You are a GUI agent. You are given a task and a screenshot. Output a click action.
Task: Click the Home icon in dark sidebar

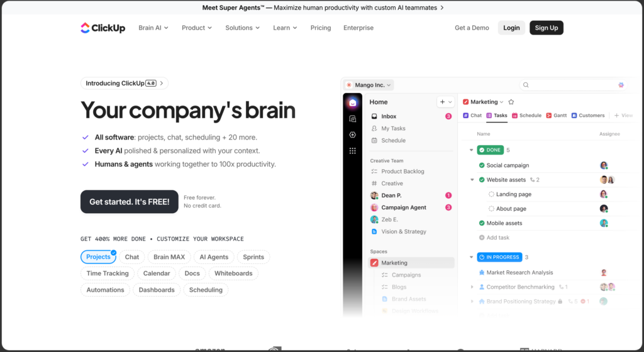tap(352, 102)
